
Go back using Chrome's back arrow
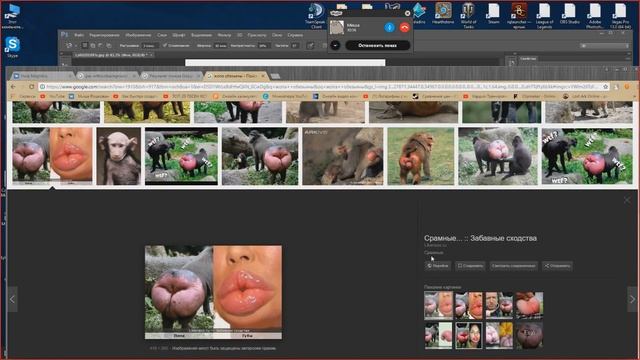coord(13,87)
